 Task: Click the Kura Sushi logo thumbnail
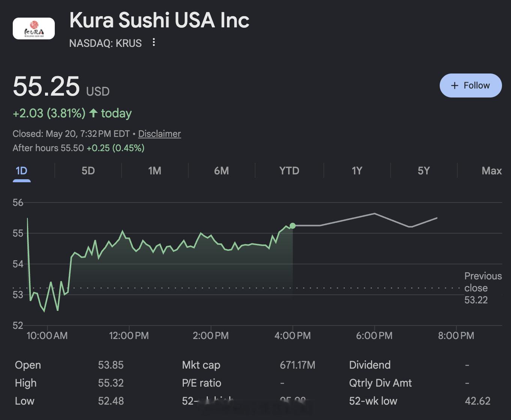click(x=34, y=28)
